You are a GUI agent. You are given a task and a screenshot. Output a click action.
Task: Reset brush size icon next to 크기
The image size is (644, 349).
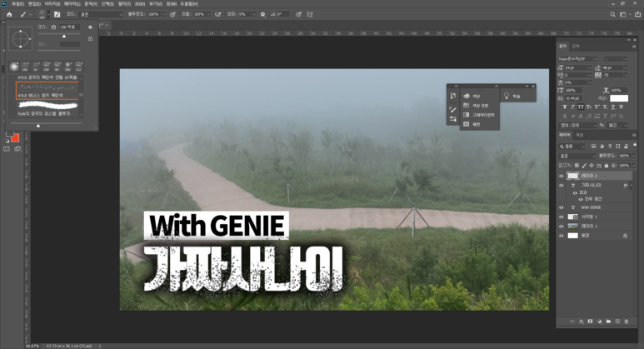coord(53,27)
